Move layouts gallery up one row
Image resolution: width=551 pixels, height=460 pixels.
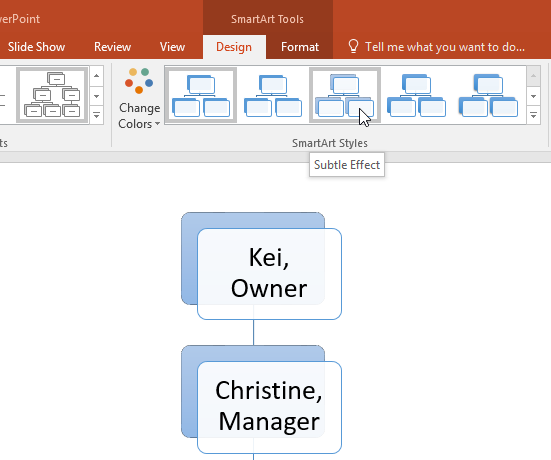(x=97, y=76)
